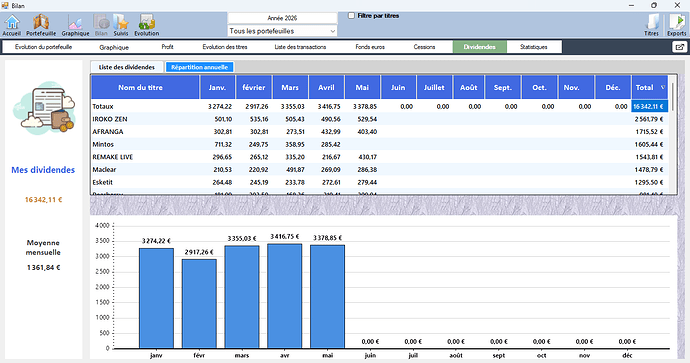690x363 pixels.
Task: Click the Avril column header
Action: click(x=327, y=87)
